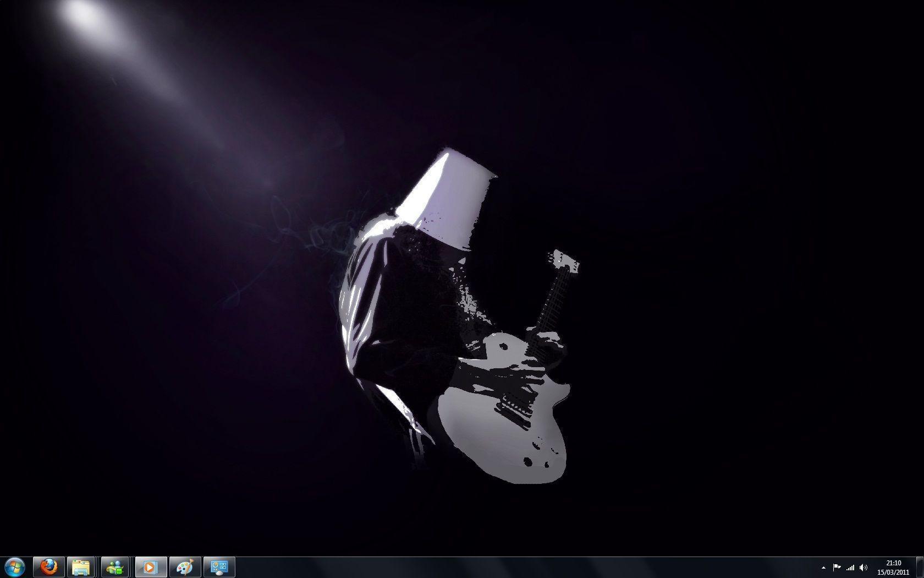This screenshot has height=578, width=924.
Task: Open Windows Live Messenger taskbar icon
Action: coord(116,567)
